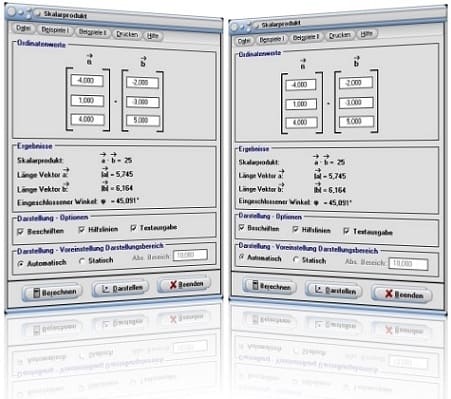Select Automatisch radio button in right window
This screenshot has width=451, height=399.
[241, 257]
